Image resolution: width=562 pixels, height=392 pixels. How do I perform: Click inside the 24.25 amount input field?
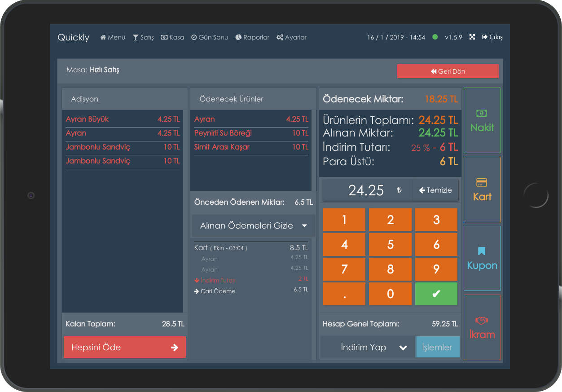366,190
